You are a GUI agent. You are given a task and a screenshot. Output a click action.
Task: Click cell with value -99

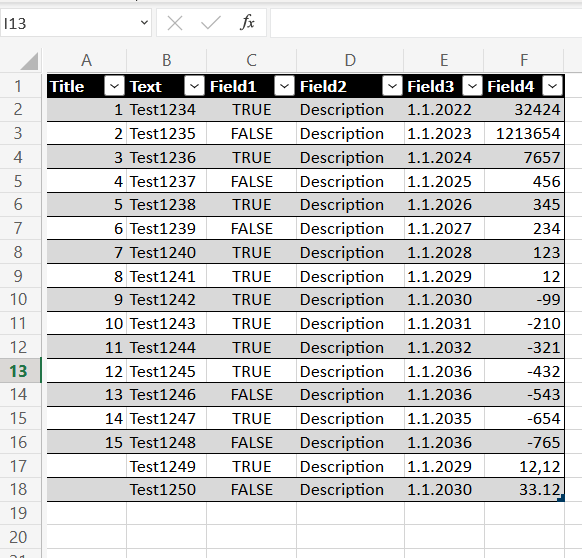(524, 300)
